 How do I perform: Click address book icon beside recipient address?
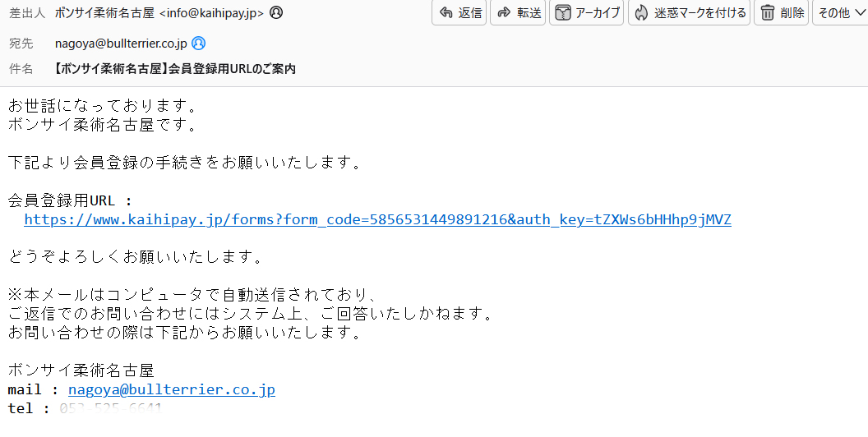pos(198,43)
